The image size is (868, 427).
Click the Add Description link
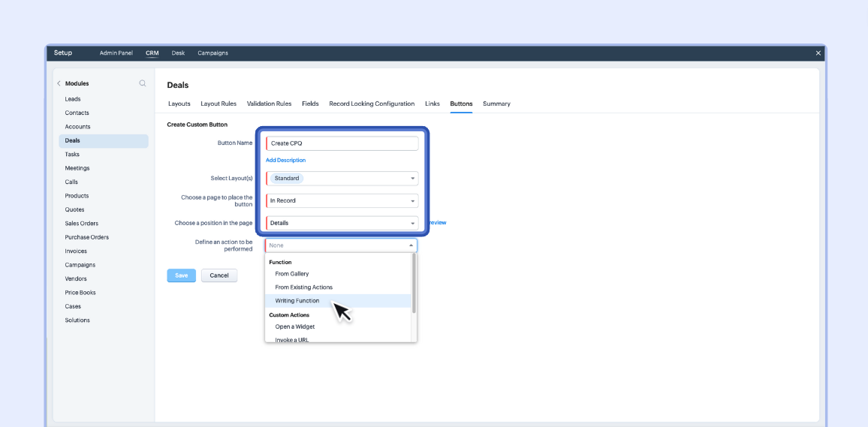tap(285, 160)
